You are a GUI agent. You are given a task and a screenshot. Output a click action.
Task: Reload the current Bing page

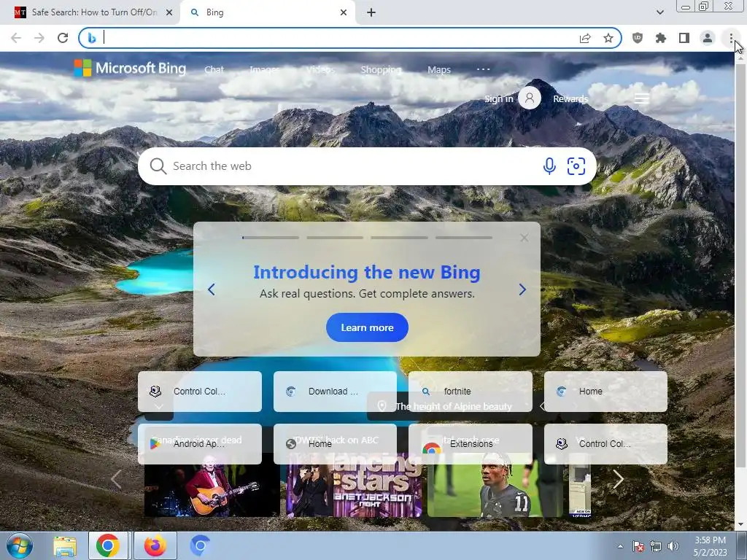click(63, 38)
